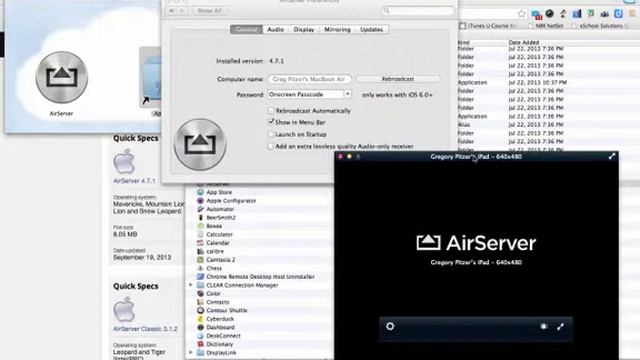Click Show All in the preferences toolbar

[209, 11]
